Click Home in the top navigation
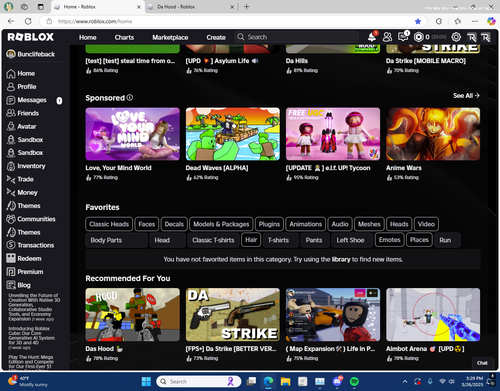 (88, 37)
